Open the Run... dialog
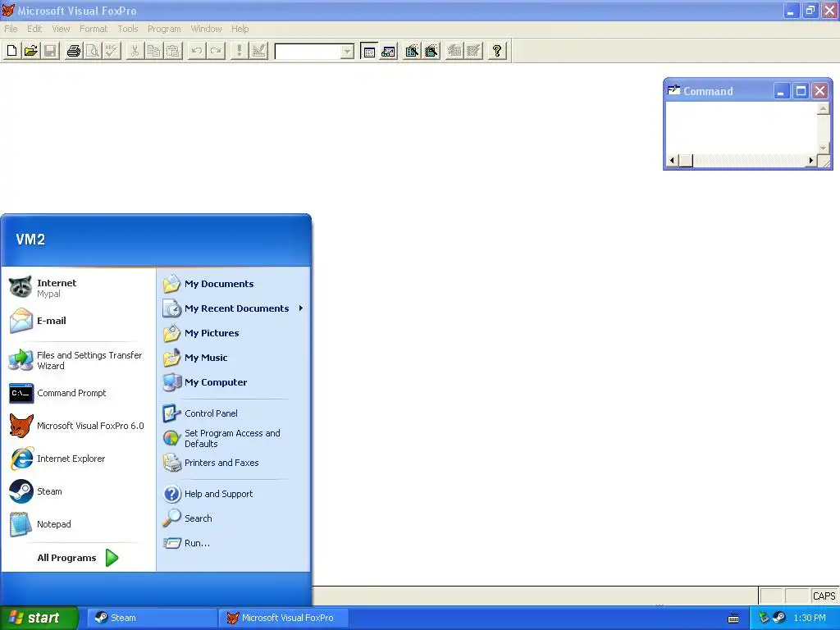 click(x=234, y=543)
